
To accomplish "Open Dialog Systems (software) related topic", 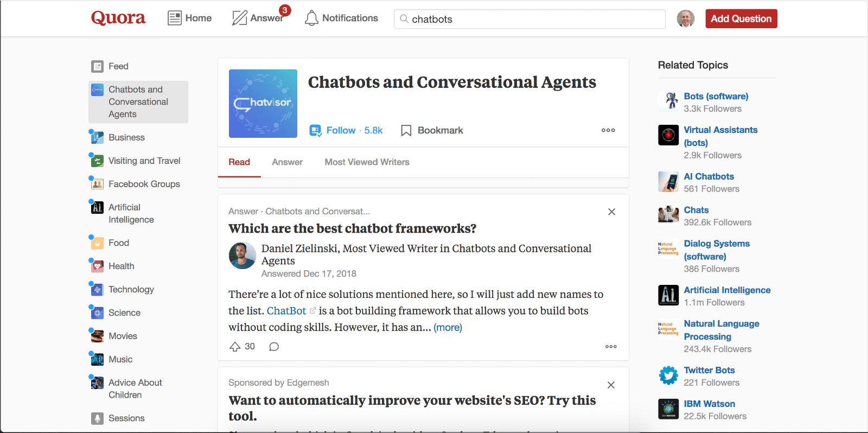I will tap(717, 250).
